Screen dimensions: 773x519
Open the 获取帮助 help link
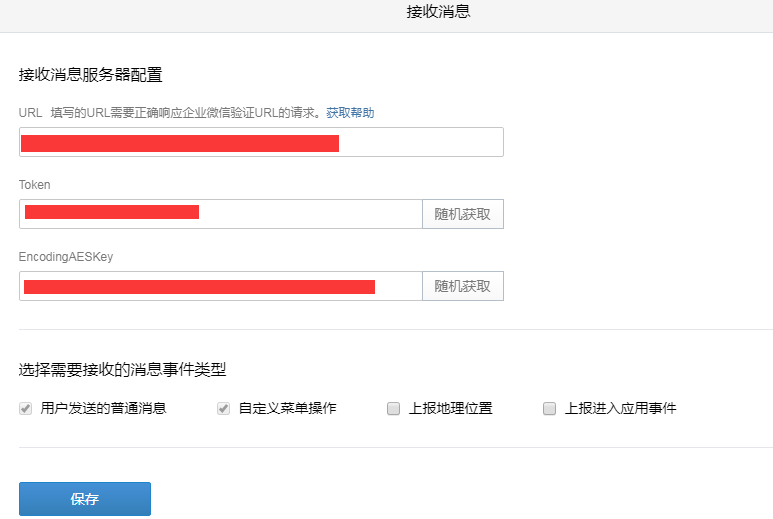(350, 113)
